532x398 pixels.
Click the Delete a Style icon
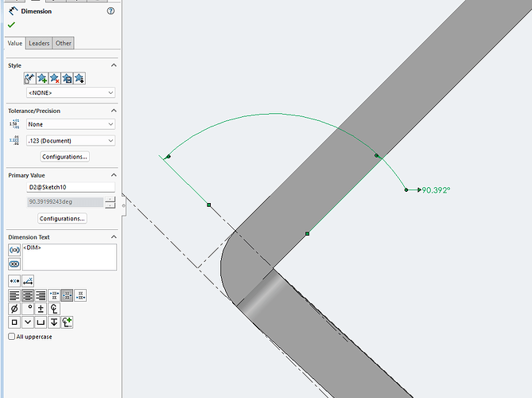click(x=55, y=78)
